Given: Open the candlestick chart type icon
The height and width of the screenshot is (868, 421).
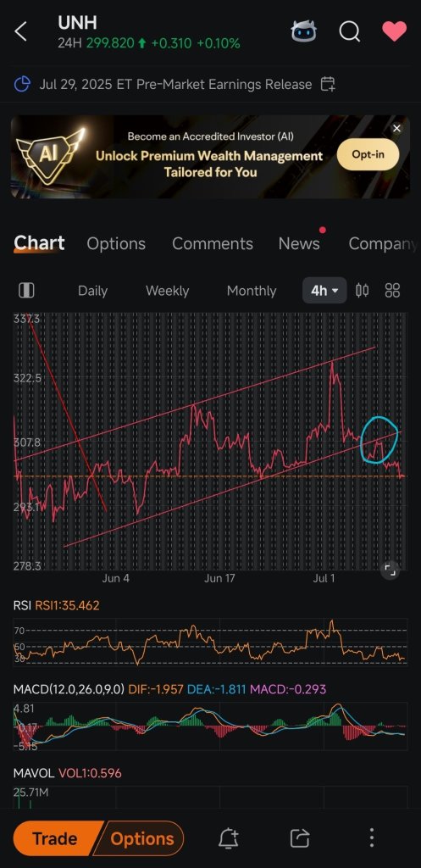Looking at the screenshot, I should click(363, 291).
